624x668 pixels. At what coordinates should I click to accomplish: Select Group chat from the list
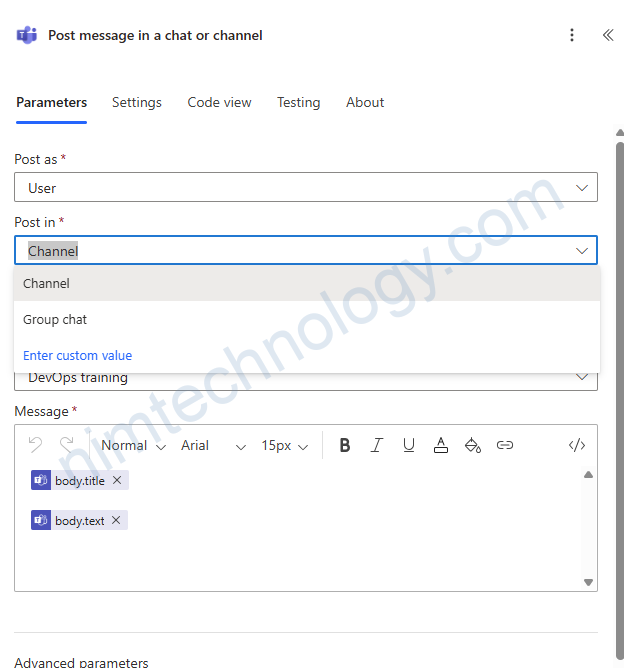(55, 320)
